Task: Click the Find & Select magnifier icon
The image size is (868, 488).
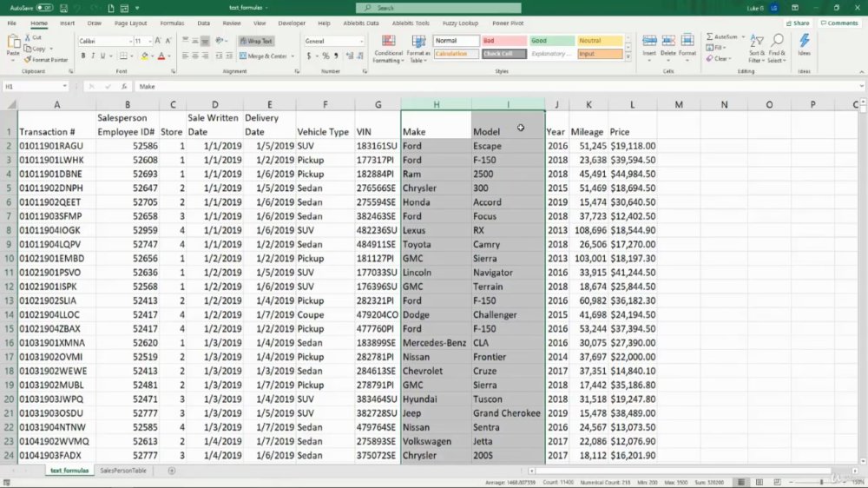Action: pyautogui.click(x=777, y=41)
